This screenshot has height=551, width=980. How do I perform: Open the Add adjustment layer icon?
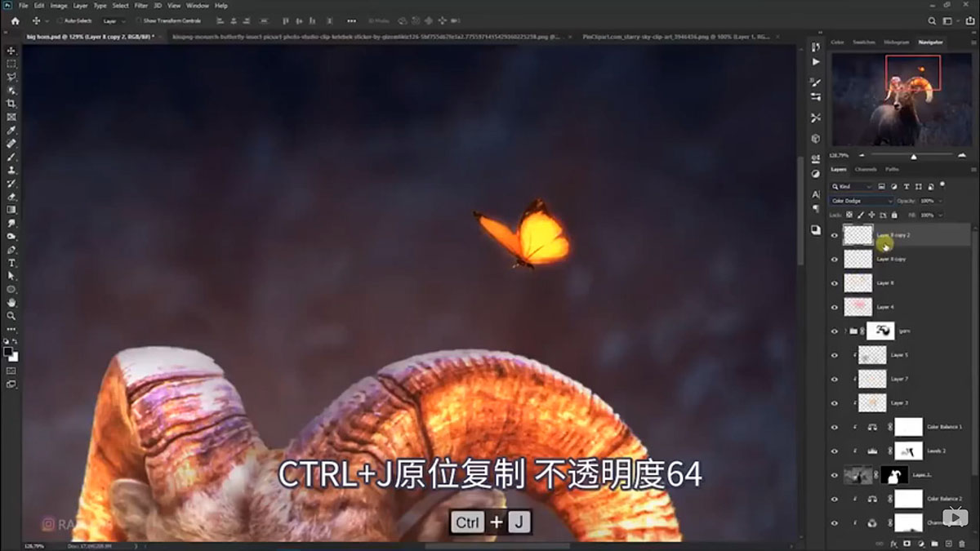point(921,543)
